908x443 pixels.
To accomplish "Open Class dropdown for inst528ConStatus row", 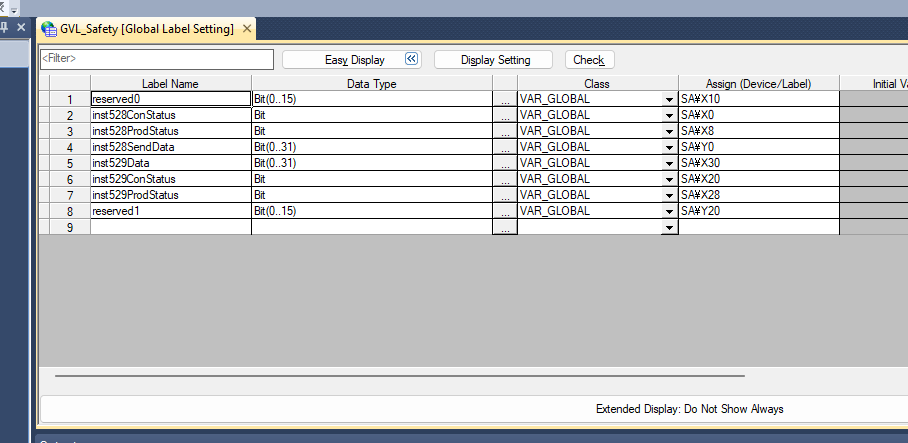I will (670, 115).
